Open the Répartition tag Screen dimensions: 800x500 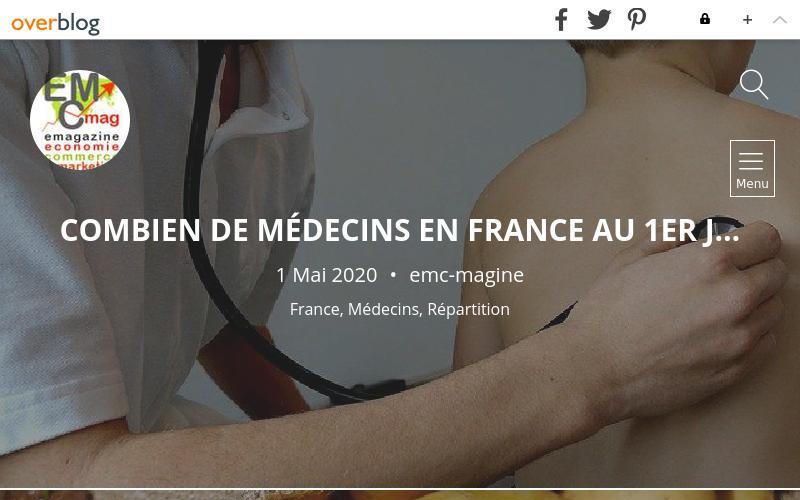tap(468, 309)
